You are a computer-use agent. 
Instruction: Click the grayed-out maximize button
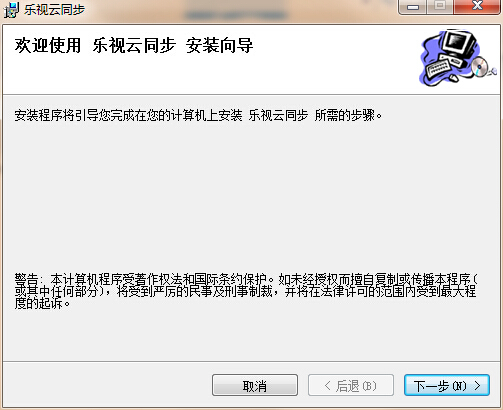pyautogui.click(x=440, y=7)
